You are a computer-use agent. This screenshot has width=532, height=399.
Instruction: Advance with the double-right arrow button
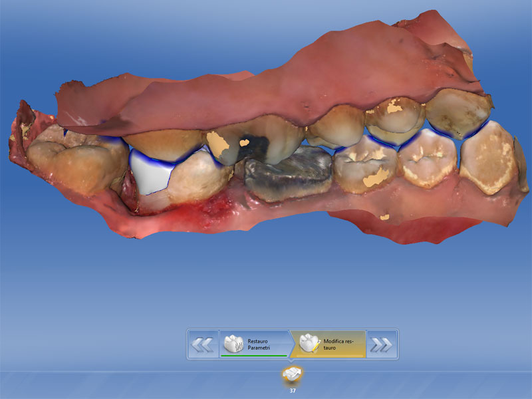tap(382, 344)
